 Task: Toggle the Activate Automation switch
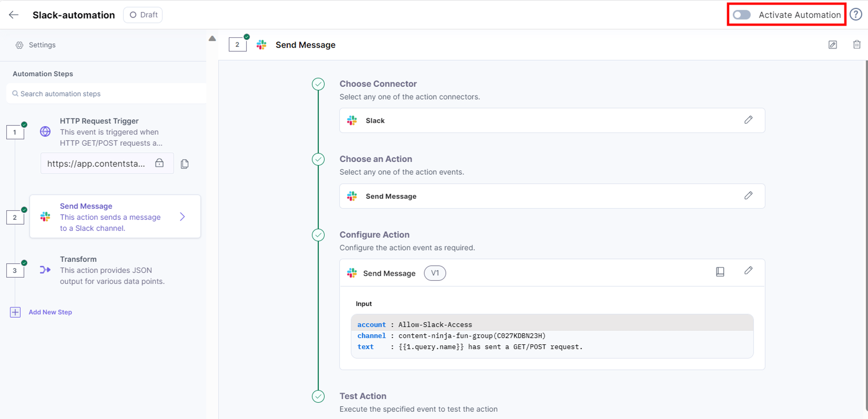click(x=741, y=15)
